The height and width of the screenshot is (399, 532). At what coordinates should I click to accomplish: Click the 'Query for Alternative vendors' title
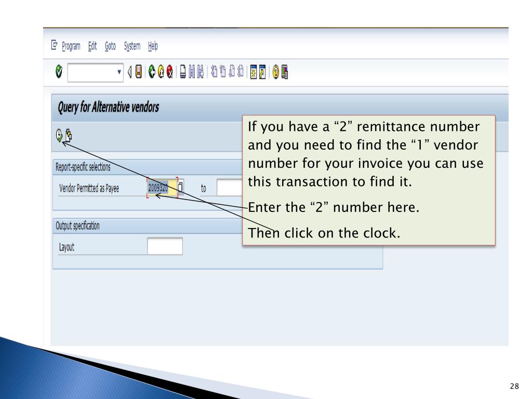pos(108,107)
